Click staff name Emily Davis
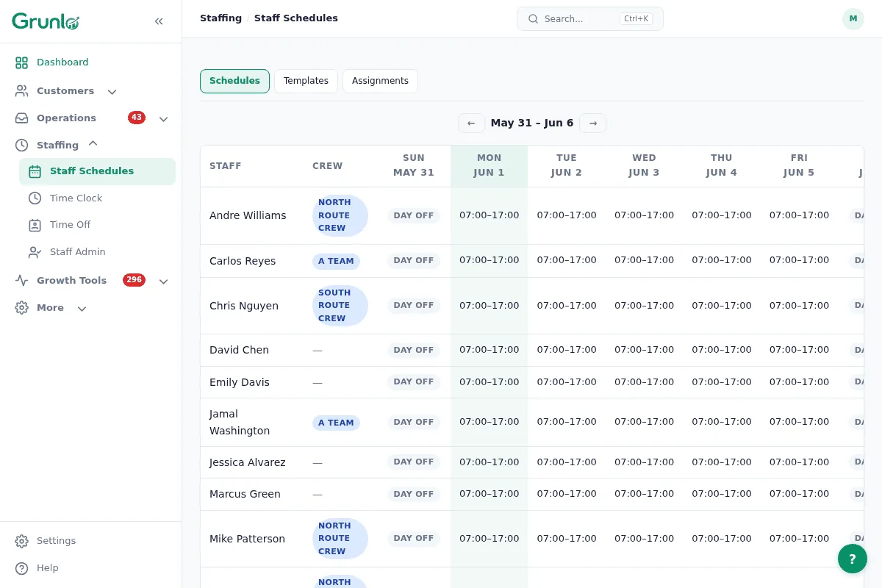 [240, 382]
